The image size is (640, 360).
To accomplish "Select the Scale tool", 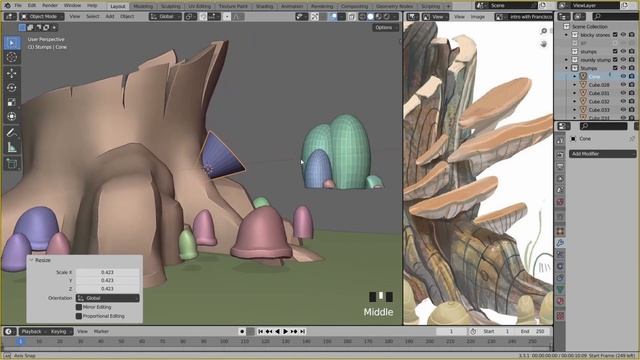I will (12, 102).
